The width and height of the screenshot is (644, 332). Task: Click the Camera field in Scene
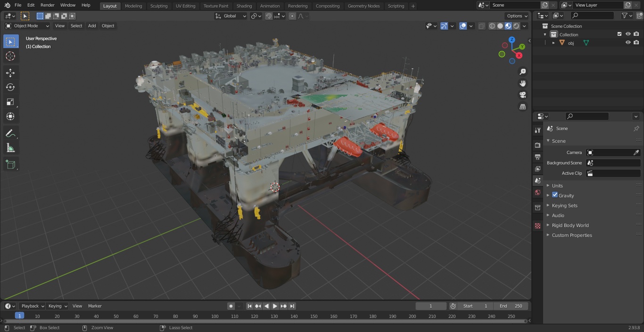point(613,153)
